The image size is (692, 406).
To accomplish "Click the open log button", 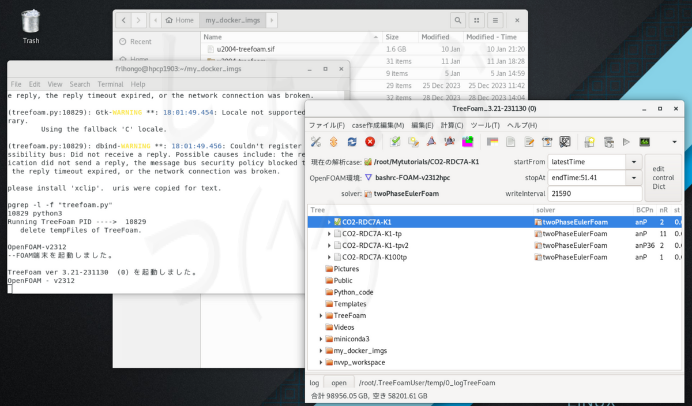I will click(x=339, y=383).
